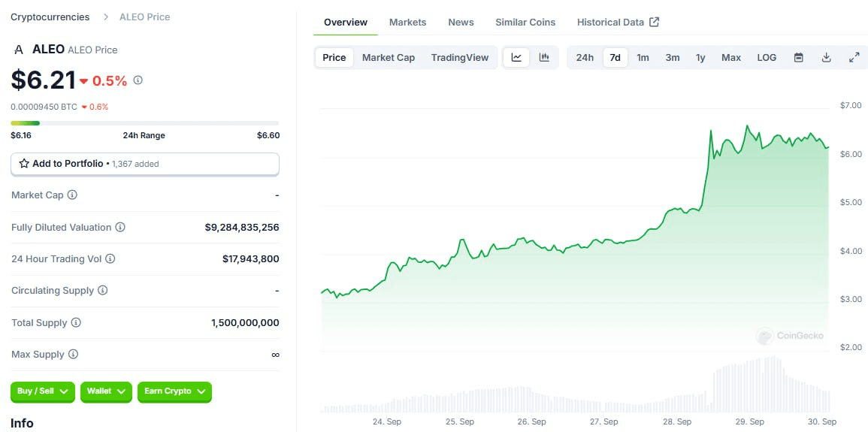The image size is (868, 432).
Task: Click the price chart line area
Action: [575, 238]
